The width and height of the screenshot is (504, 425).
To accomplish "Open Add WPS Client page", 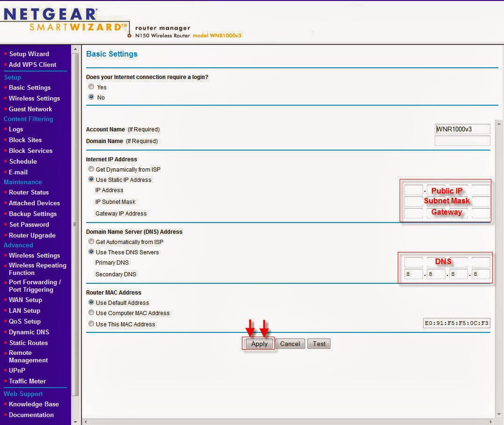I will click(x=32, y=65).
